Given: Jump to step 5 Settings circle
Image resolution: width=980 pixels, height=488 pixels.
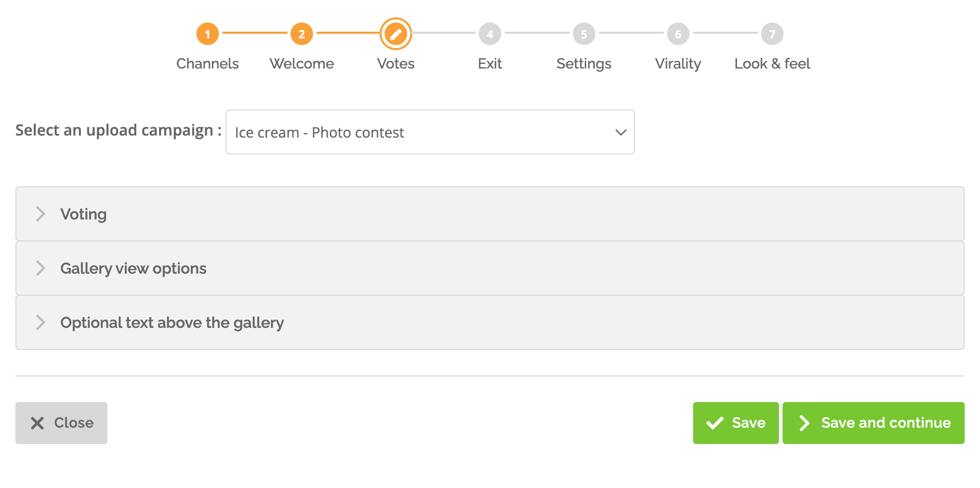Looking at the screenshot, I should point(584,34).
